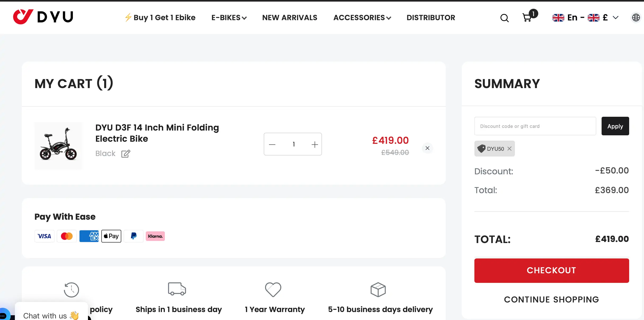Viewport: 644px width, 320px height.
Task: Open the edit icon next to Black variant
Action: coord(126,154)
